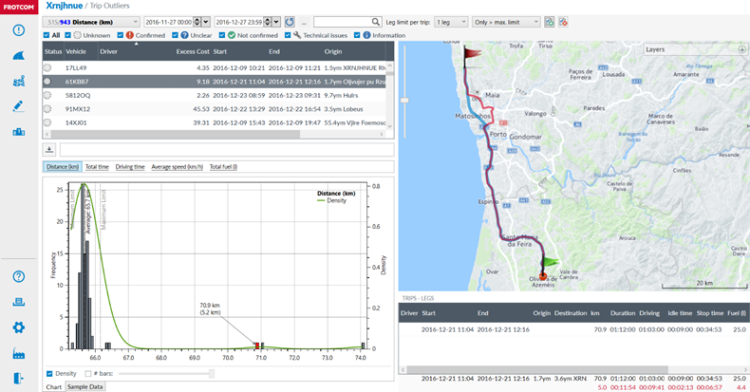Click the refresh data icon
750x392 pixels.
pyautogui.click(x=289, y=22)
